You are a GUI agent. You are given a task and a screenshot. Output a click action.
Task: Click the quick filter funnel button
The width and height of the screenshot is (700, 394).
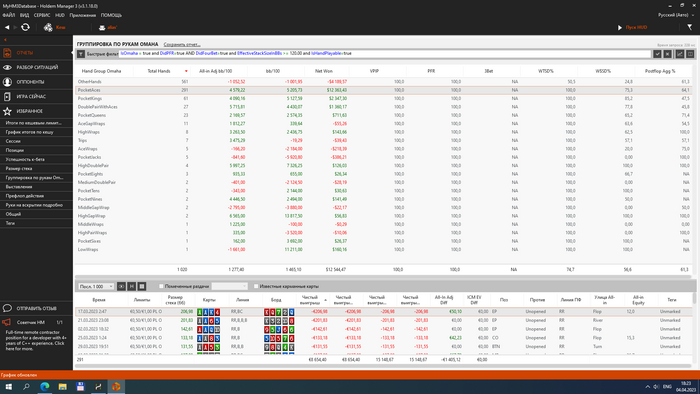[x=81, y=54]
